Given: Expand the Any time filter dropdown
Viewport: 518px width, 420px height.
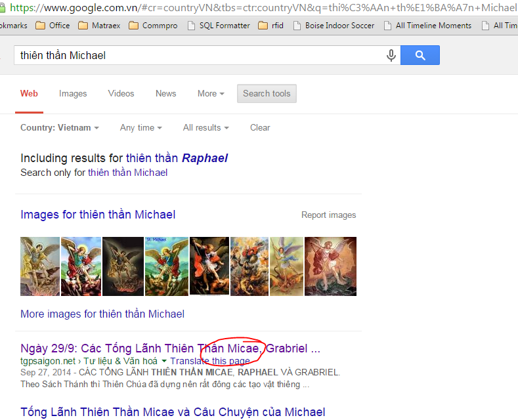Looking at the screenshot, I should click(140, 127).
